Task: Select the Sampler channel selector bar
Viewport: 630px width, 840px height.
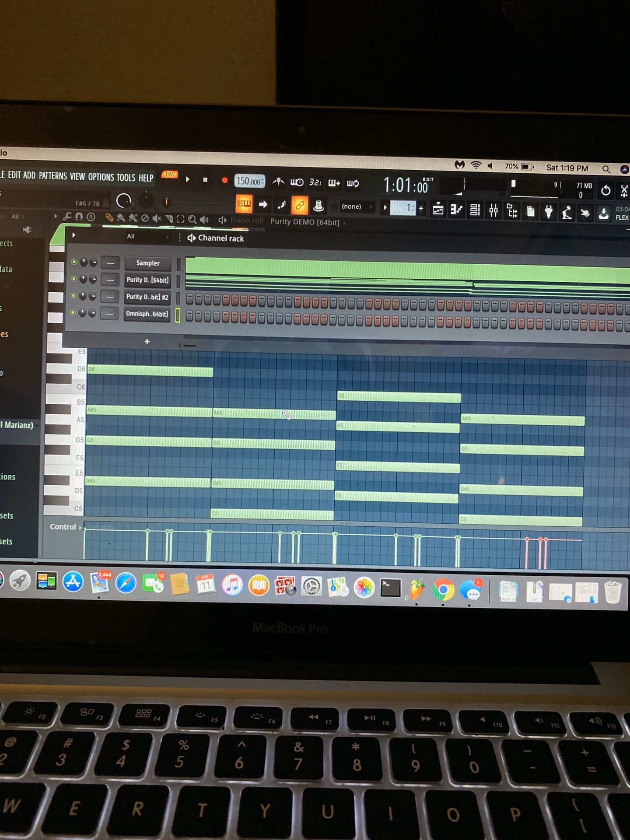Action: coord(178,264)
